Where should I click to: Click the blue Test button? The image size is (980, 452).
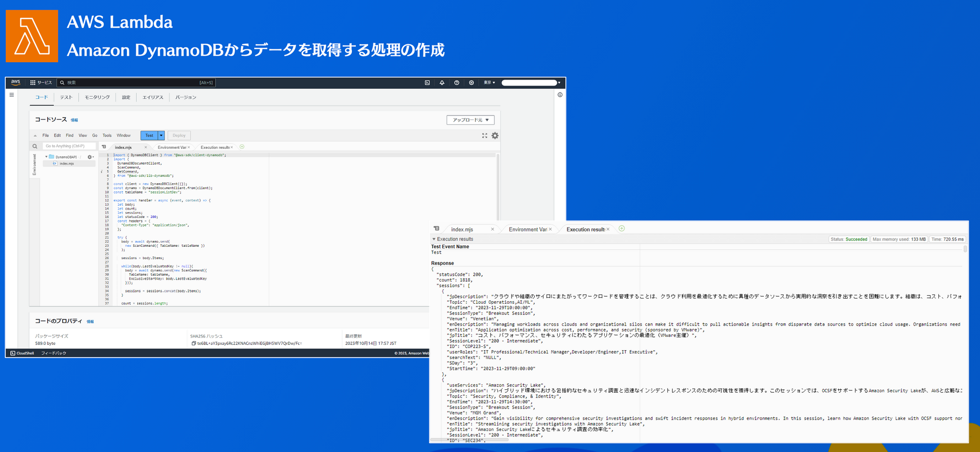(149, 136)
